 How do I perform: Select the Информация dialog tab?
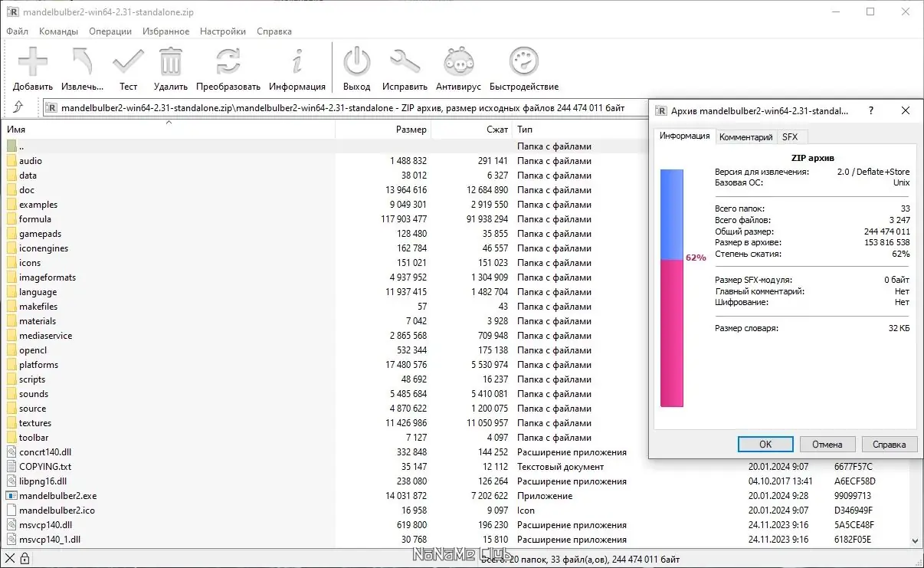tap(685, 136)
